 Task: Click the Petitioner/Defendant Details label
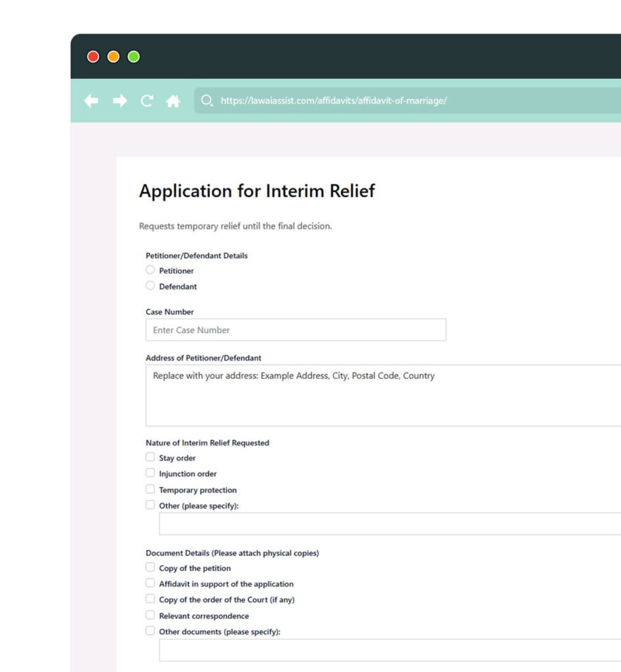[197, 256]
